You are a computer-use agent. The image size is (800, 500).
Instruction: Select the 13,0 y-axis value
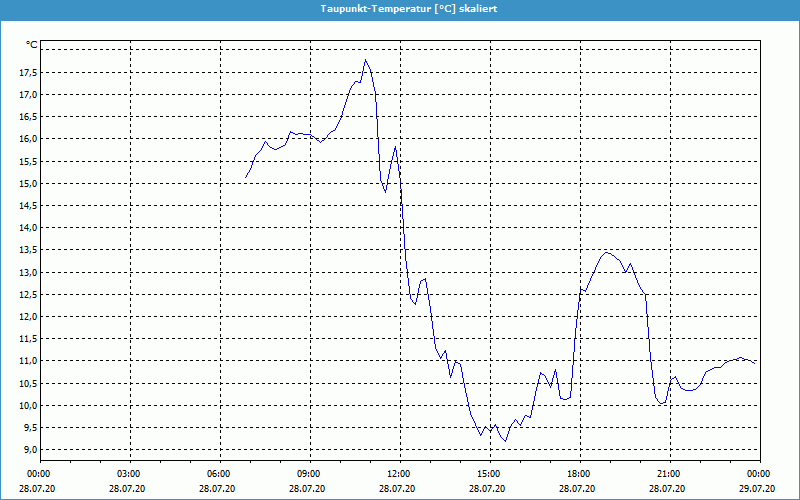[x=28, y=272]
